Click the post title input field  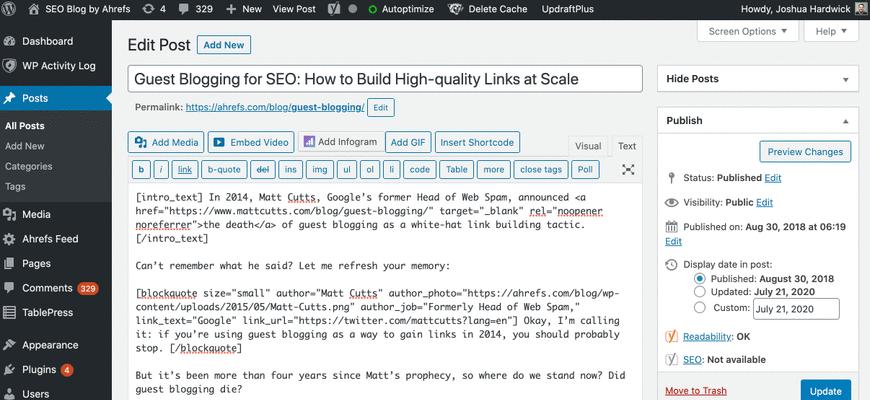pyautogui.click(x=385, y=79)
